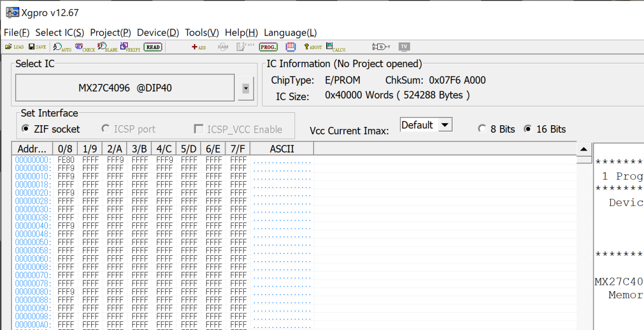Click the FE80 hex value cell

(x=66, y=160)
